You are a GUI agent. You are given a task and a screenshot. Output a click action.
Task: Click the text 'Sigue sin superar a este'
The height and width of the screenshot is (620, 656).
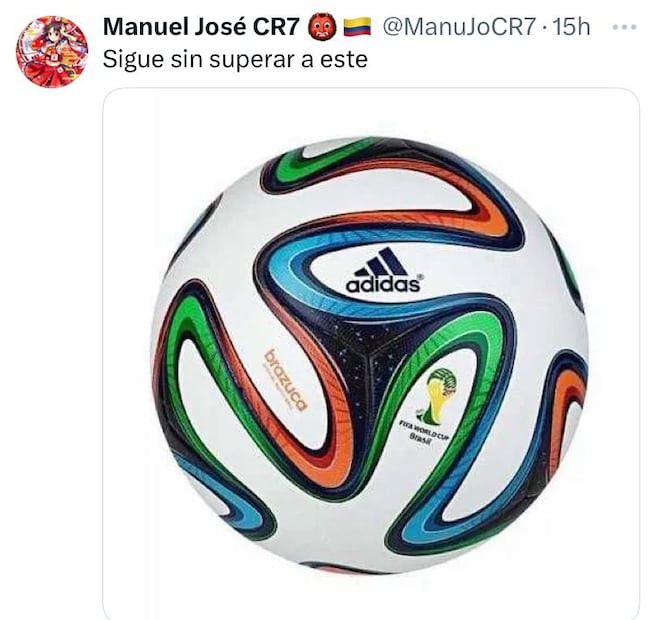235,59
